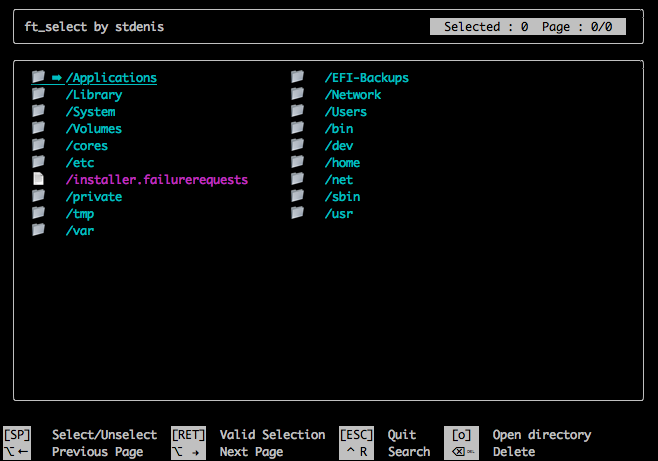Image resolution: width=658 pixels, height=461 pixels.
Task: Choose the /Network directory entry
Action: coord(352,95)
